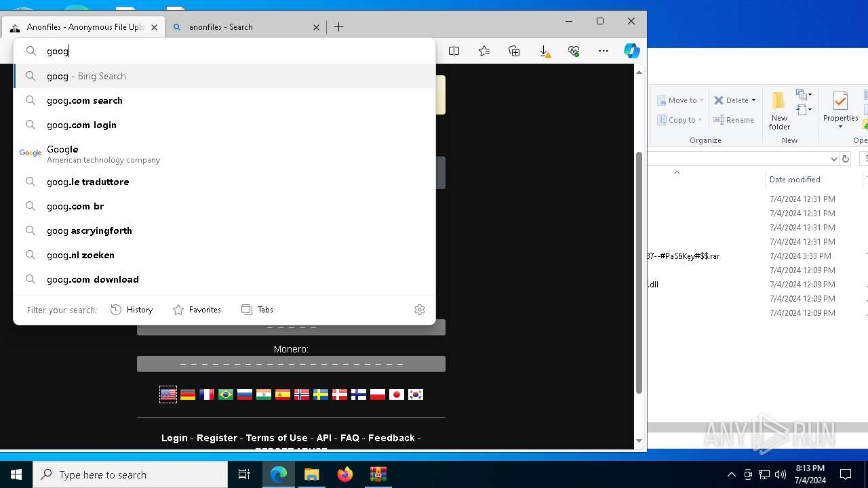Select Swedish flag language
868x488 pixels.
tap(321, 394)
